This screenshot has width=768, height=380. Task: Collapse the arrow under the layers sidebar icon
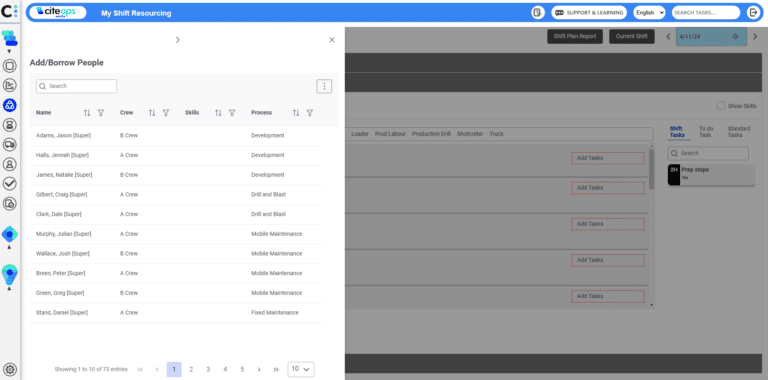(x=9, y=51)
